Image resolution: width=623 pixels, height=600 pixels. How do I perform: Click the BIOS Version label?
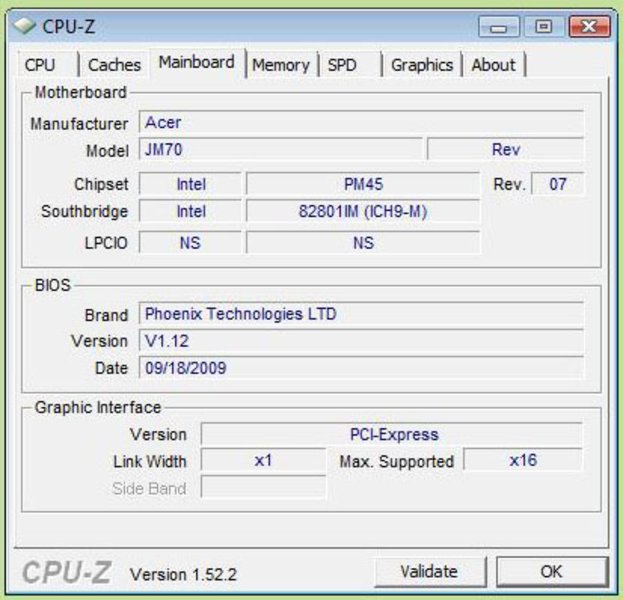tap(99, 341)
